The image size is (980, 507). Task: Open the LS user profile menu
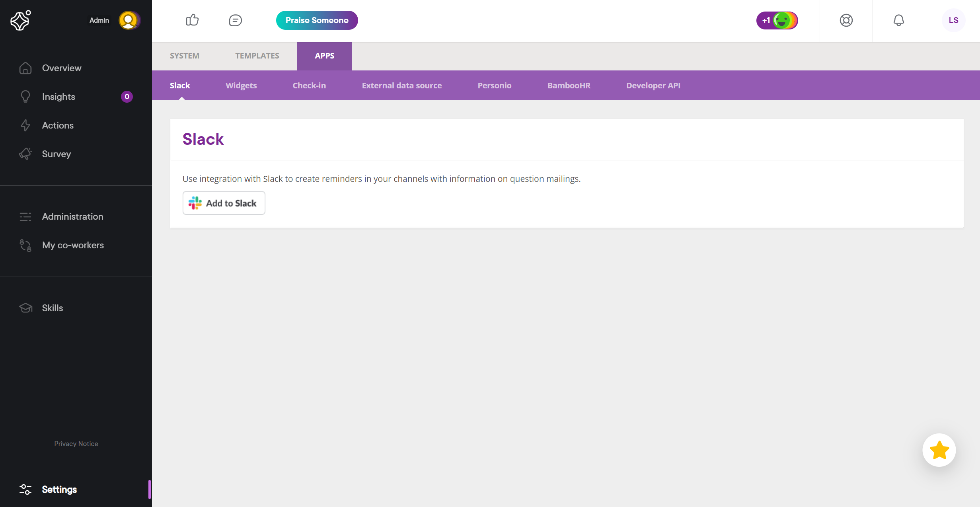click(x=953, y=20)
